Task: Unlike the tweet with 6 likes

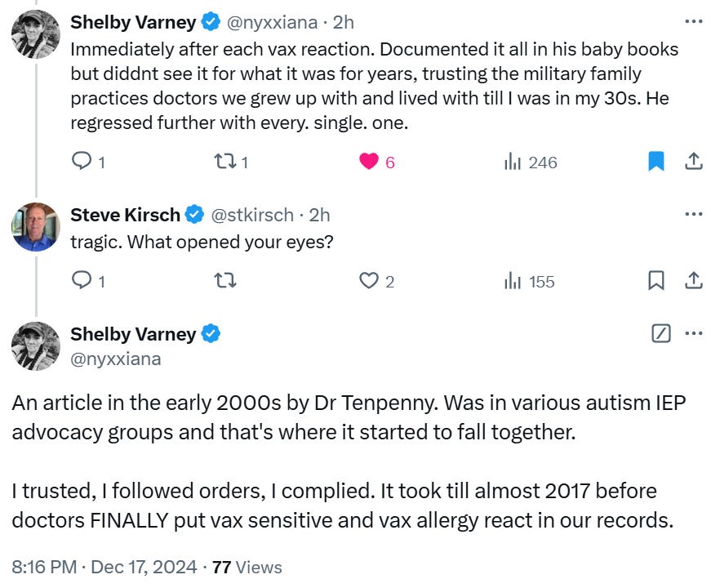Action: (x=369, y=162)
